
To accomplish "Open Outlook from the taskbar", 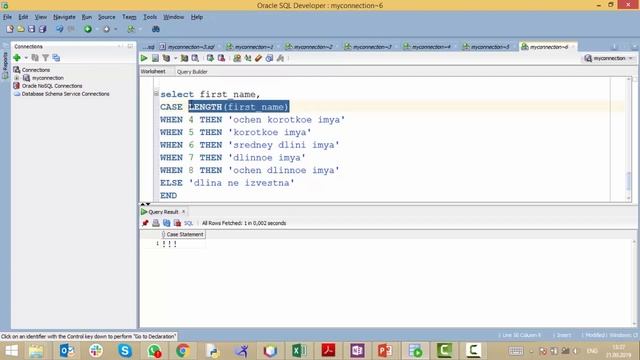I will [x=67, y=351].
